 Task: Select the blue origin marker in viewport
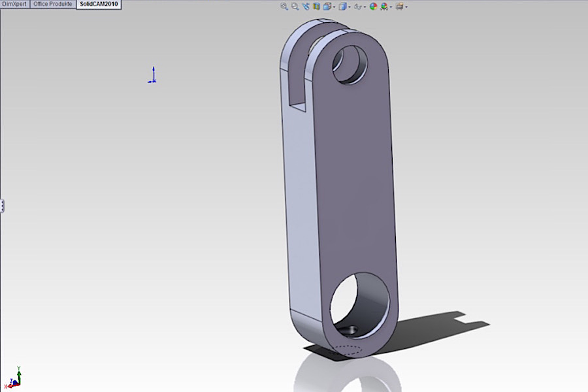click(152, 76)
